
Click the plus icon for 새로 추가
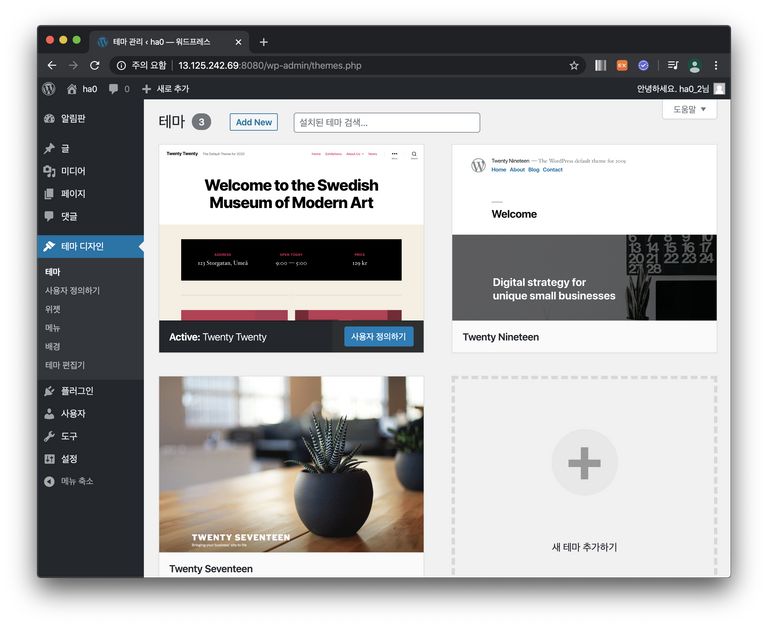click(x=146, y=89)
